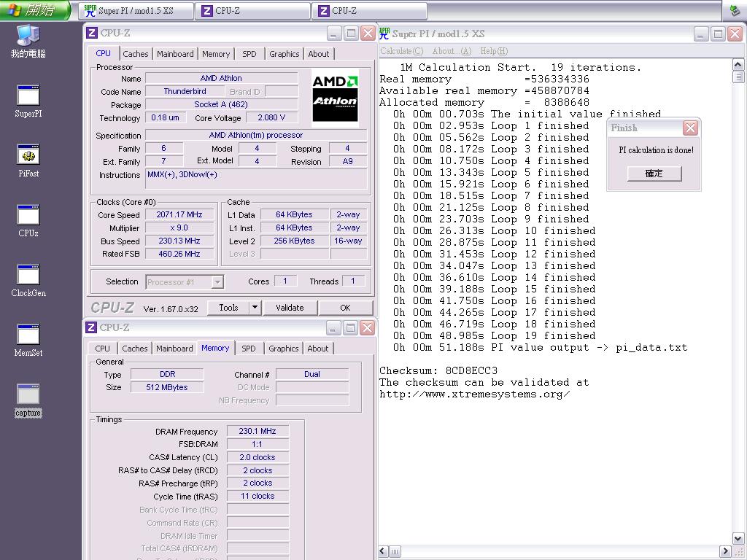Click the Checksum: 8CD8ECC3 line
747x560 pixels.
pyautogui.click(x=438, y=370)
